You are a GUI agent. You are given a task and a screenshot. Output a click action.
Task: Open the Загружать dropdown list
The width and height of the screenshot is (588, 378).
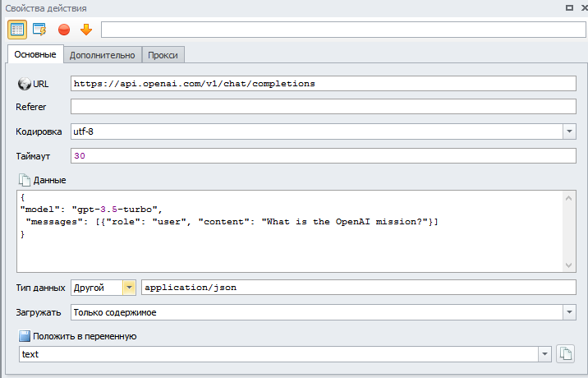coord(569,312)
